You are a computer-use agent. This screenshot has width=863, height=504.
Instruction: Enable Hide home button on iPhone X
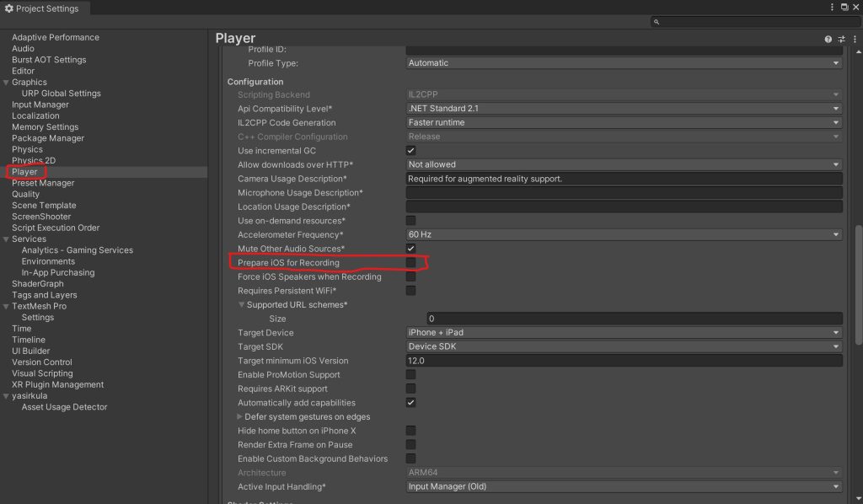(x=410, y=431)
